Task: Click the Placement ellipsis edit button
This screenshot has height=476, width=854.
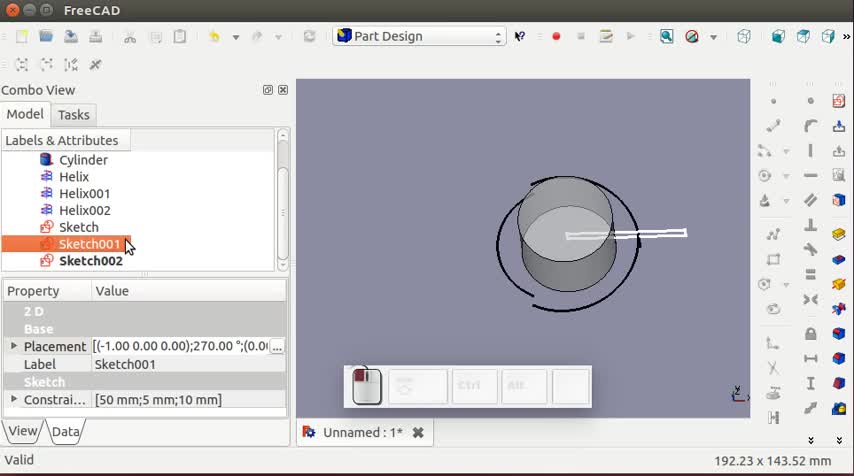Action: [x=277, y=346]
